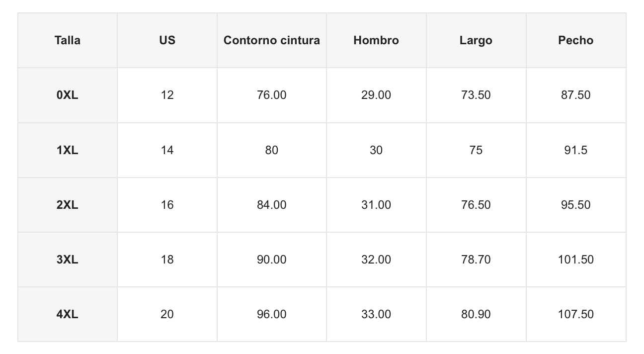The height and width of the screenshot is (354, 644).
Task: Select the Hombro column header
Action: 376,40
